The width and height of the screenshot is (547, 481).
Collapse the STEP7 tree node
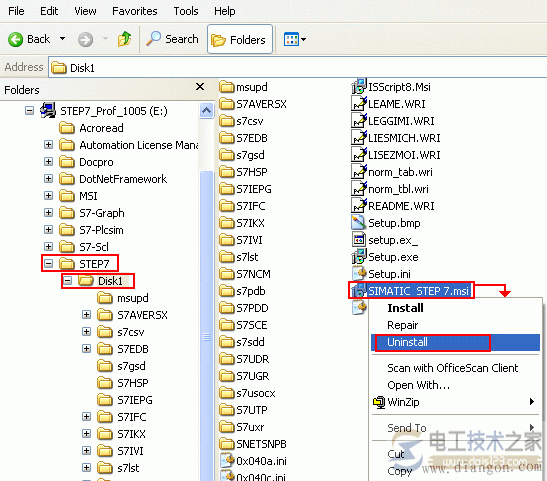tap(48, 264)
